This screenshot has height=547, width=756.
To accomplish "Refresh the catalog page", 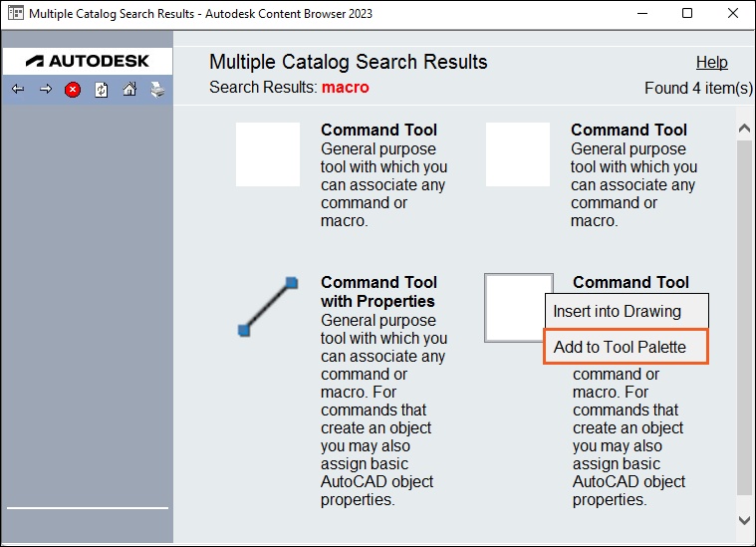I will (102, 90).
